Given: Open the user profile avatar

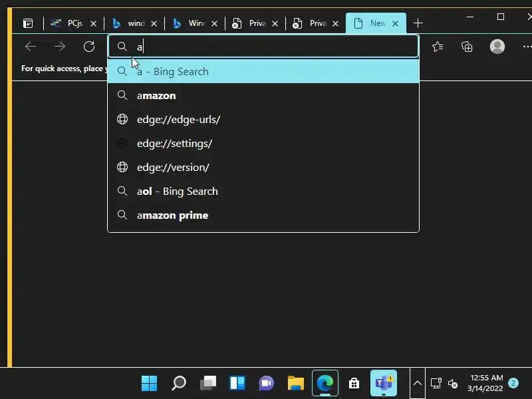Looking at the screenshot, I should (x=497, y=47).
